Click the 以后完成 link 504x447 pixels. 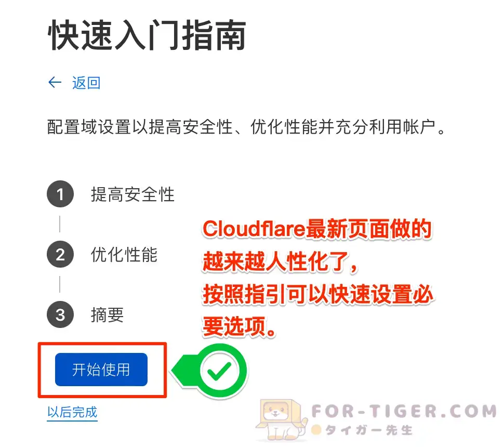click(72, 412)
